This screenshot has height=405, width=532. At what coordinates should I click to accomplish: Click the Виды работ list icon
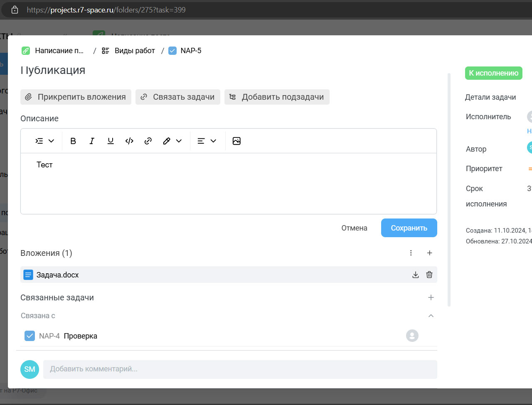[106, 51]
